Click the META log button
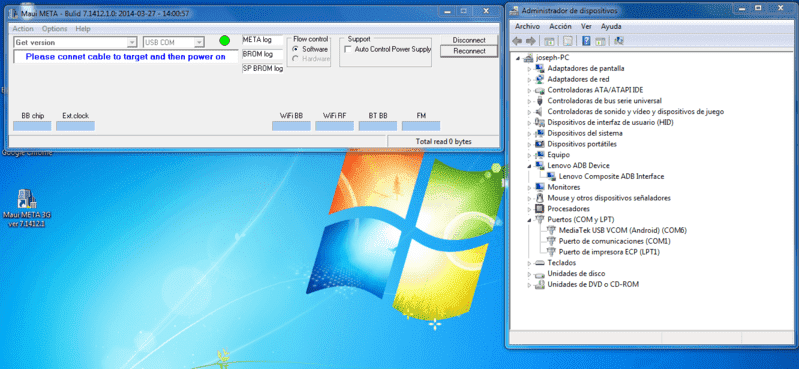The width and height of the screenshot is (799, 369). (x=262, y=40)
